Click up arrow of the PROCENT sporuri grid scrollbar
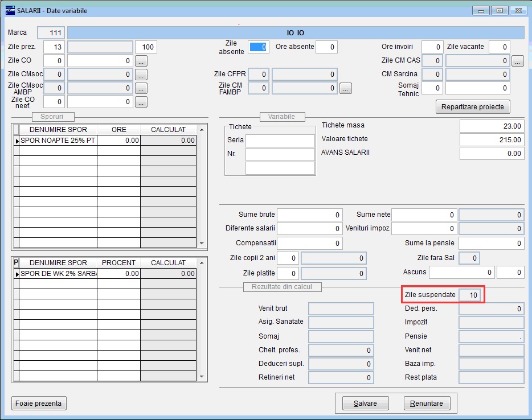 click(x=202, y=263)
